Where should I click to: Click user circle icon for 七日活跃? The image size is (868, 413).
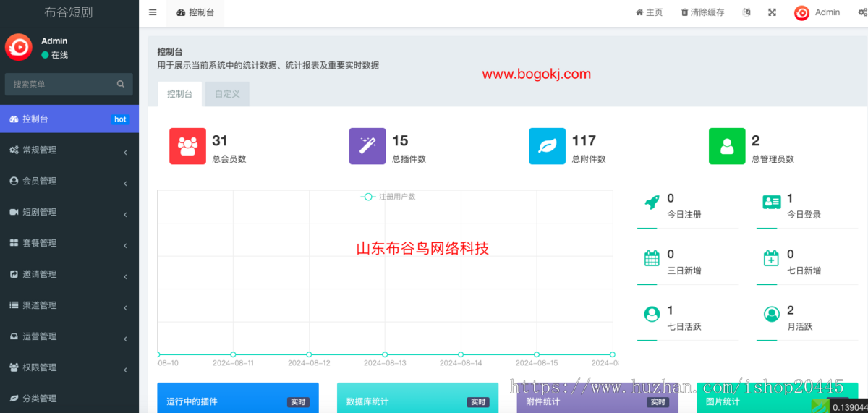[x=652, y=314]
